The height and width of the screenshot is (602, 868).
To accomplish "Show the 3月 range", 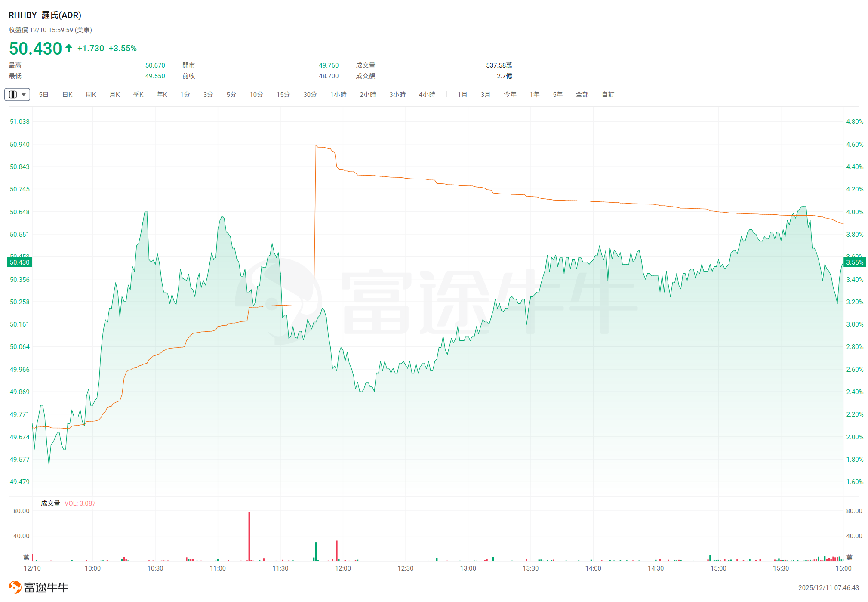I will (x=485, y=94).
